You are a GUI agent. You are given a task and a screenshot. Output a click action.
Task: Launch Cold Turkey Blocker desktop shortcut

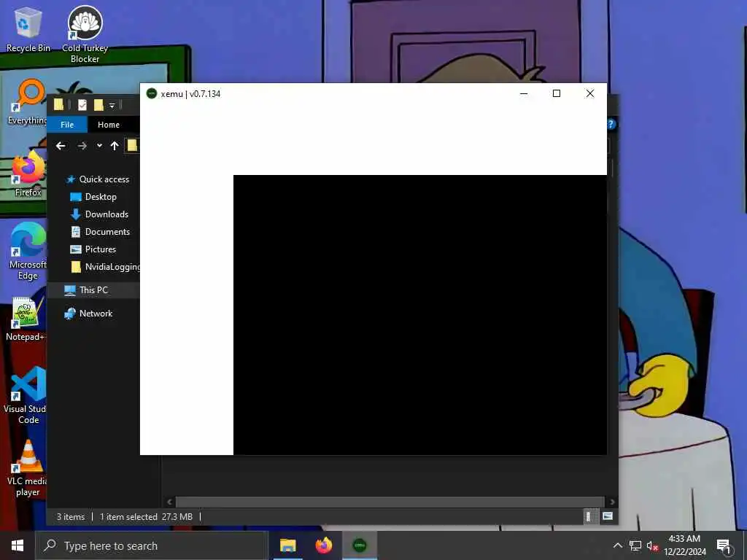click(85, 34)
